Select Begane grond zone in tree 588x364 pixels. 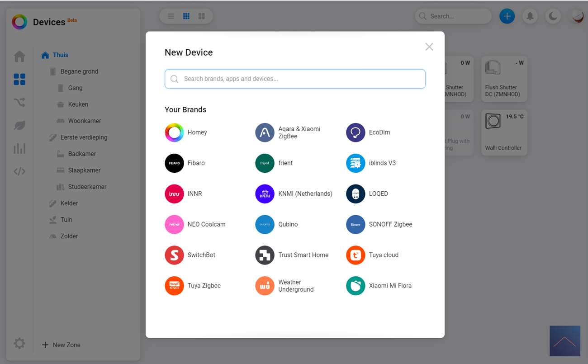pos(79,71)
